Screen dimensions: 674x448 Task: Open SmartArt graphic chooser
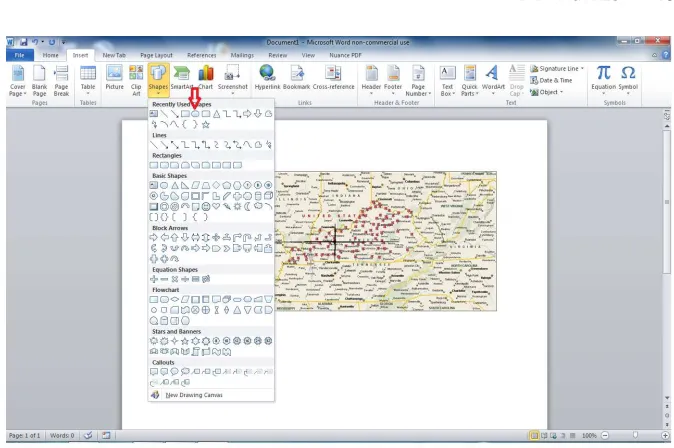181,78
